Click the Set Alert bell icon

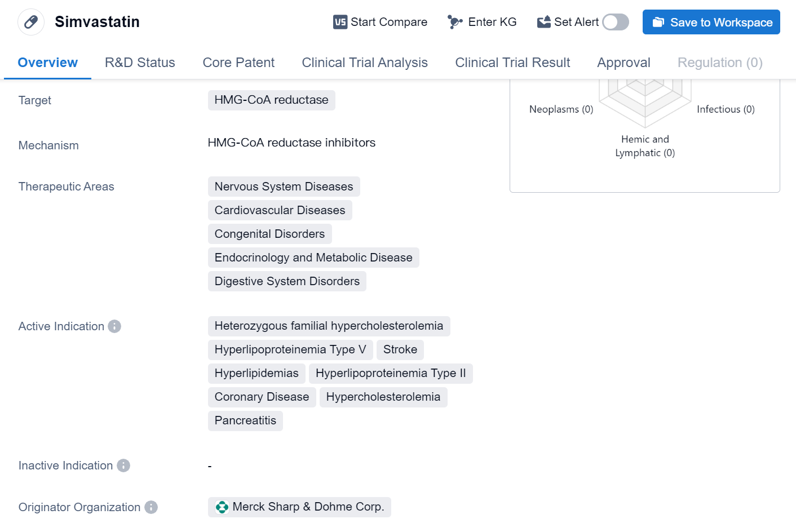pyautogui.click(x=543, y=22)
